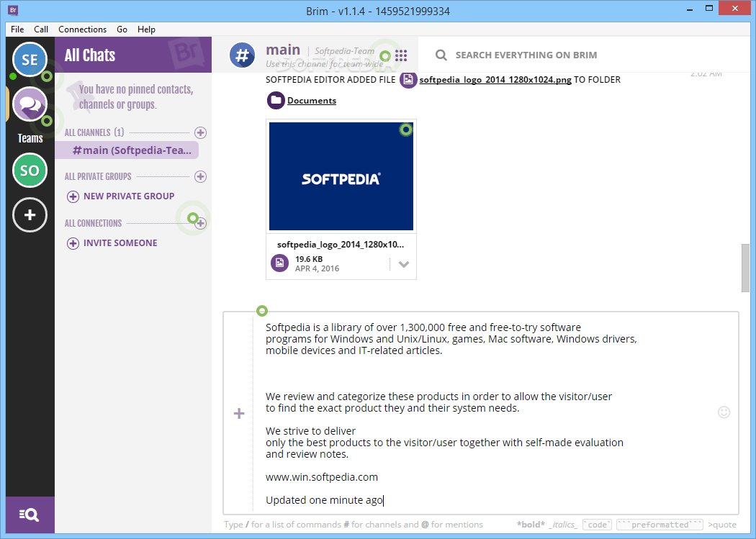The image size is (756, 539).
Task: Click the main channel hash icon
Action: pyautogui.click(x=242, y=55)
